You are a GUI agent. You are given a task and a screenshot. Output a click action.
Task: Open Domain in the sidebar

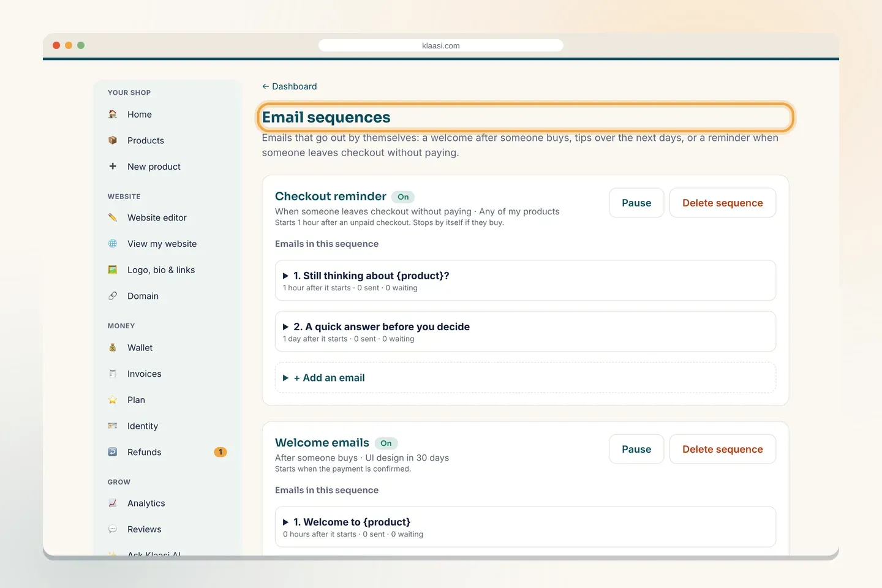pyautogui.click(x=168, y=296)
